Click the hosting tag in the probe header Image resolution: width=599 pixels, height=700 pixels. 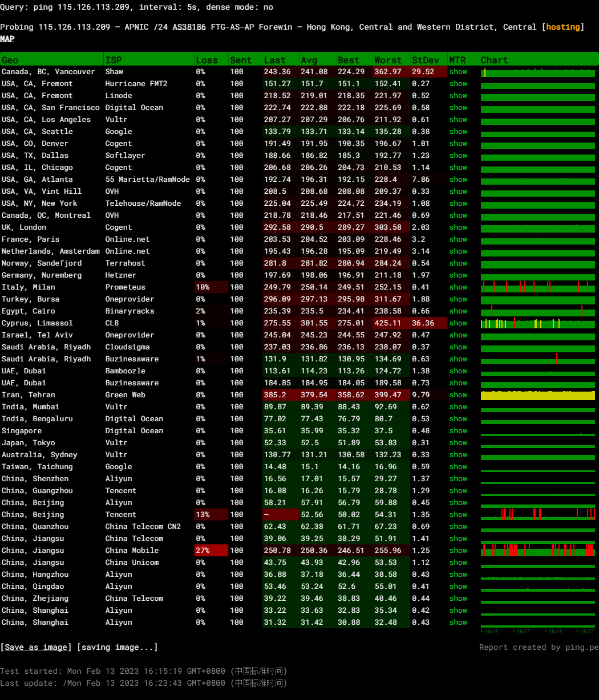pyautogui.click(x=563, y=27)
